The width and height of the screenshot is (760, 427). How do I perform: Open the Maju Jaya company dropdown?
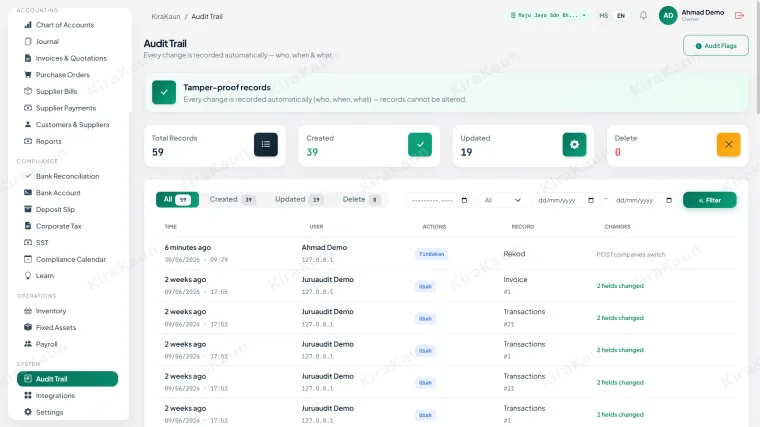tap(548, 16)
